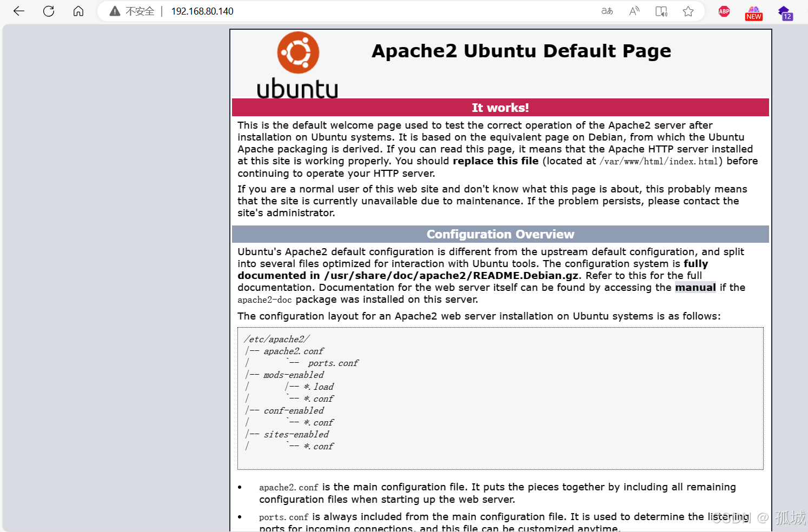This screenshot has width=808, height=532.
Task: Go back to the previous page
Action: 19,11
